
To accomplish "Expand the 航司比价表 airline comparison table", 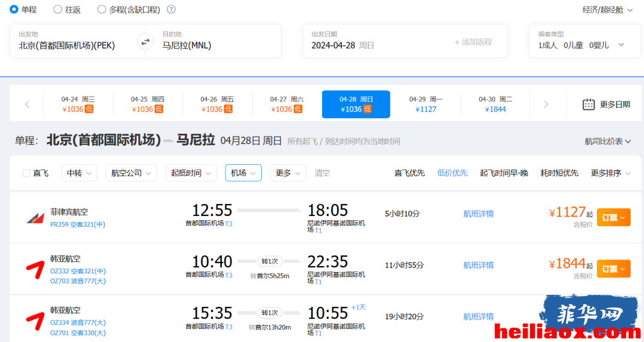I will pyautogui.click(x=608, y=141).
